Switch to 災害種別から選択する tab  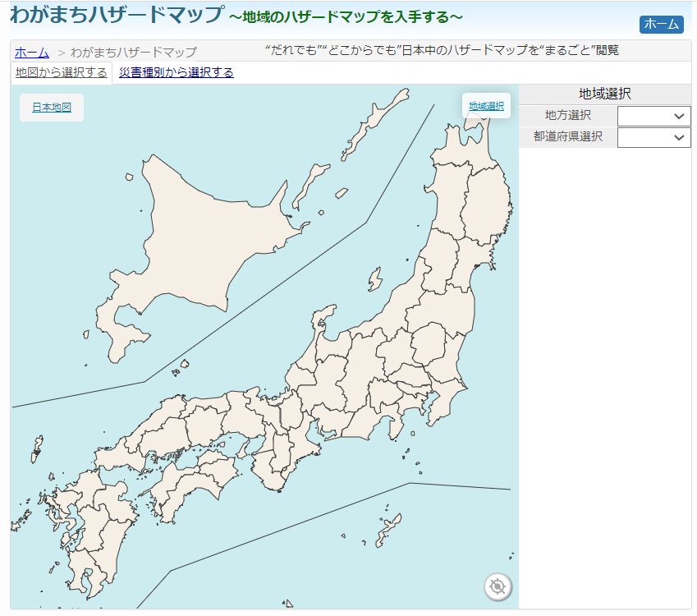tap(176, 72)
